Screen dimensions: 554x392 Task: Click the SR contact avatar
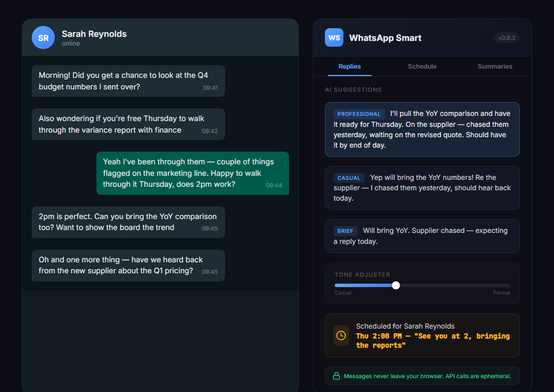click(x=43, y=37)
